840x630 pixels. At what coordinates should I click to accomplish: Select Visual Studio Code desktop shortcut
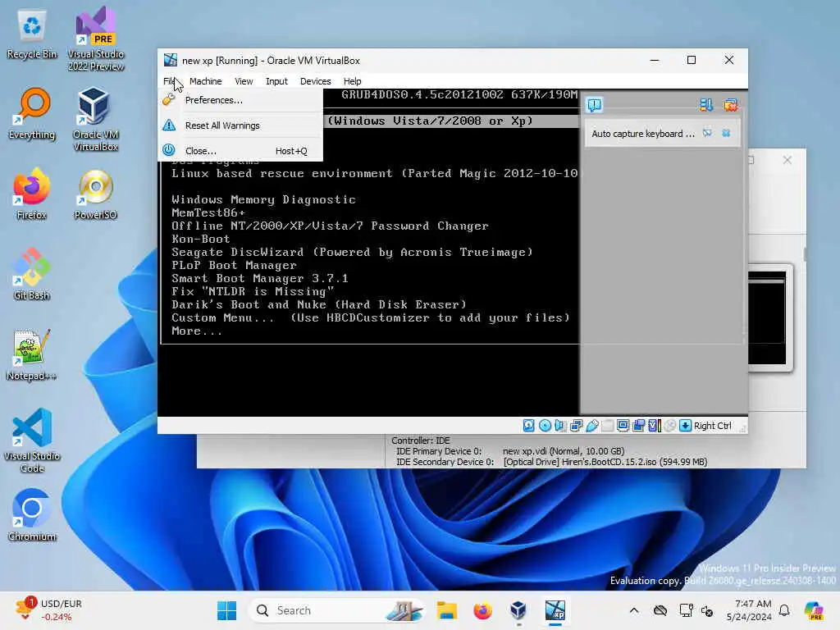(32, 441)
